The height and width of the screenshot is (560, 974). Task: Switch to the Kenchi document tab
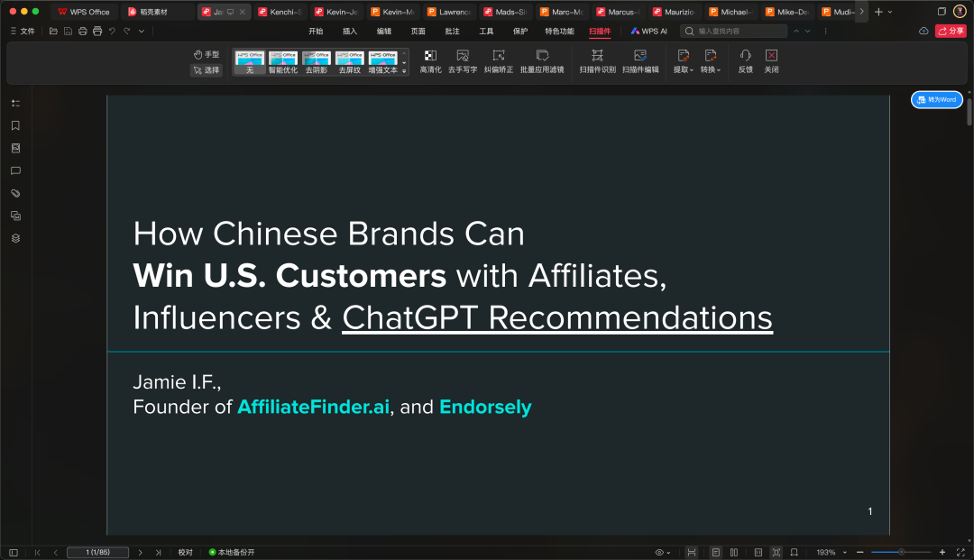280,12
